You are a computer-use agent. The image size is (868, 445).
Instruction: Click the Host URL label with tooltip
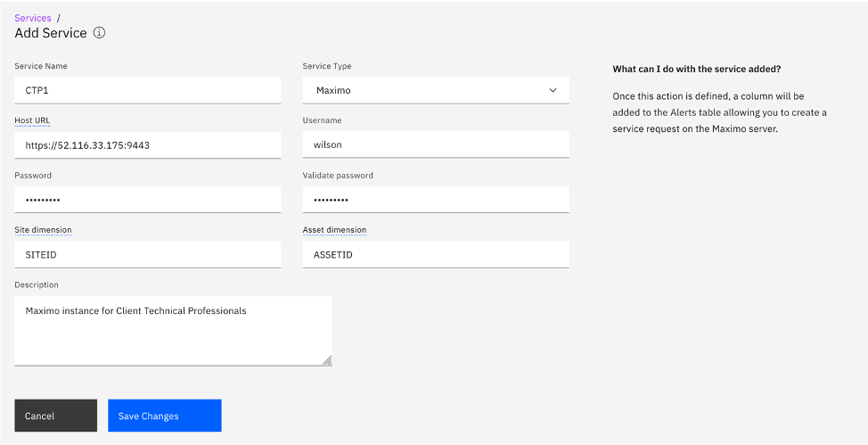pyautogui.click(x=32, y=120)
